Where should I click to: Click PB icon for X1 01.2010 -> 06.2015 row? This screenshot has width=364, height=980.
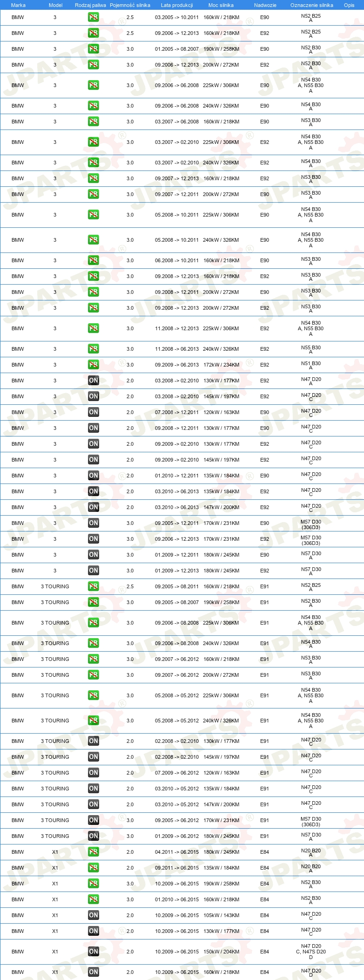click(x=93, y=899)
